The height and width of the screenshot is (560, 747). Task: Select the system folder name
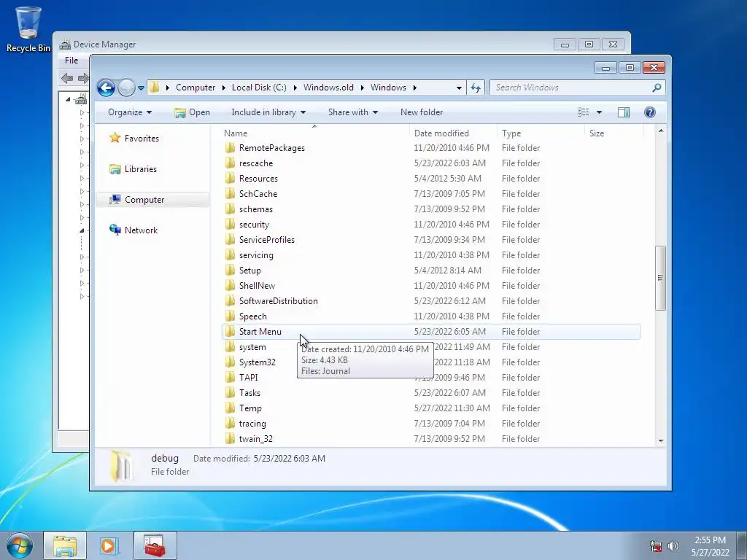(x=252, y=347)
